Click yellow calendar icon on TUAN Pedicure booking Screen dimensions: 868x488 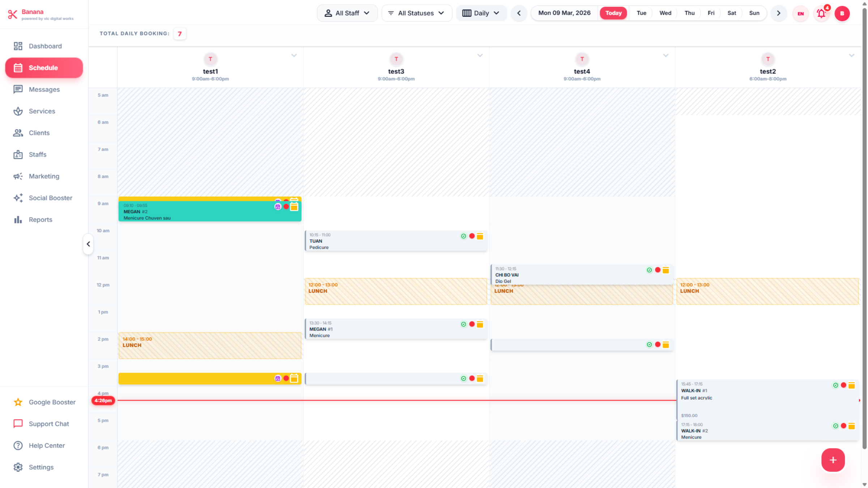pyautogui.click(x=480, y=236)
